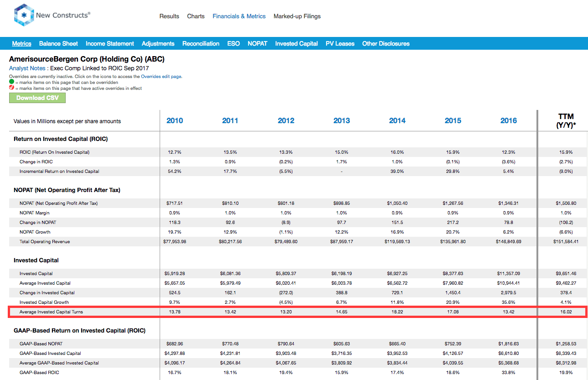Switch to the NOPAT tab
This screenshot has height=380, width=588.
pos(257,43)
